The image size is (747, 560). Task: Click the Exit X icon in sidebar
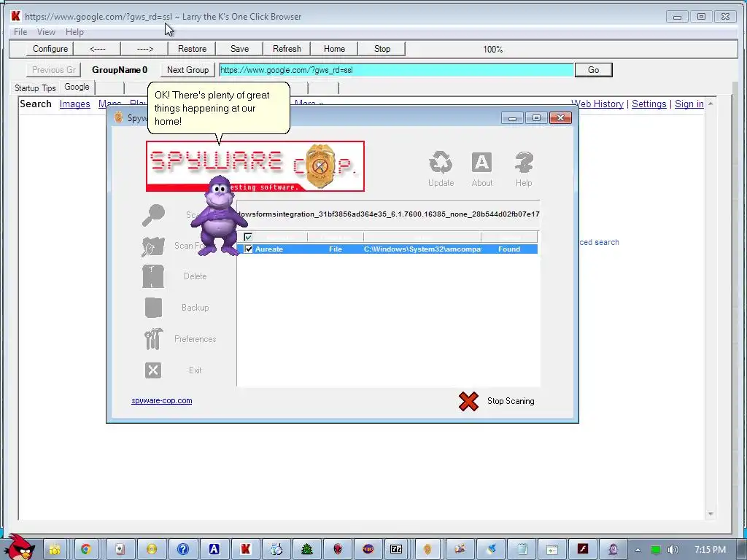153,370
